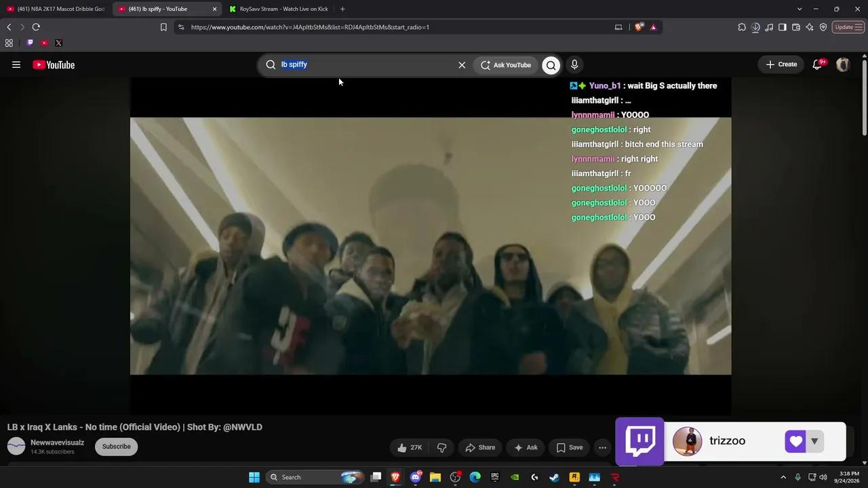Open the Update browser menu button
Image resolution: width=868 pixels, height=488 pixels.
point(848,27)
